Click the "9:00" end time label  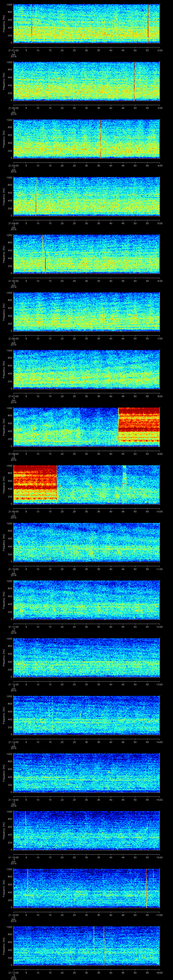pos(160,454)
